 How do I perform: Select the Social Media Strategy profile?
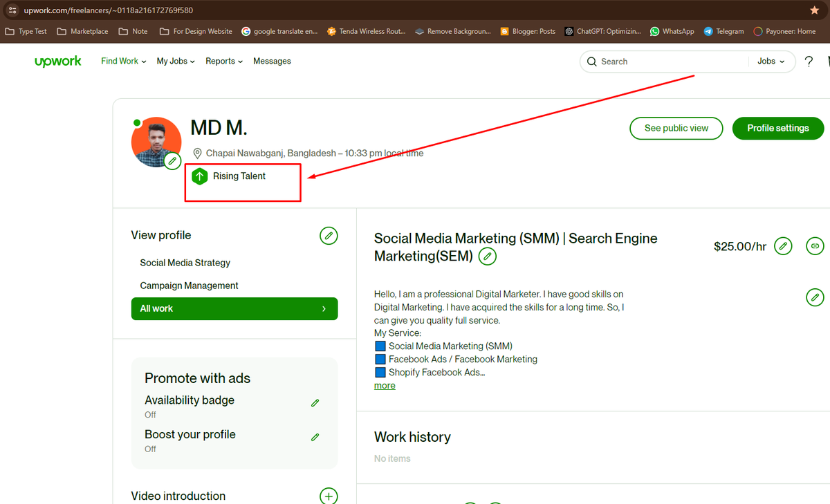(x=185, y=263)
